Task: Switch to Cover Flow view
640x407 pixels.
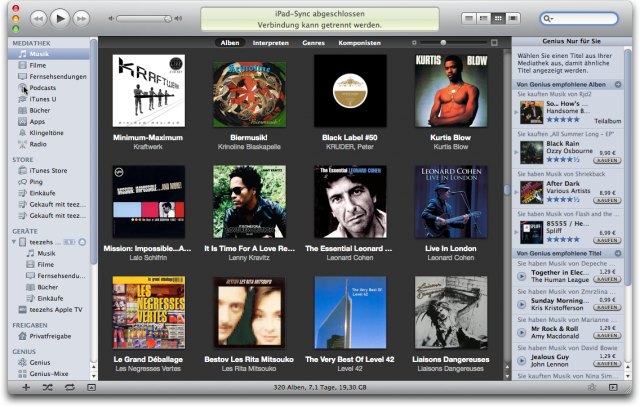Action: coord(513,18)
